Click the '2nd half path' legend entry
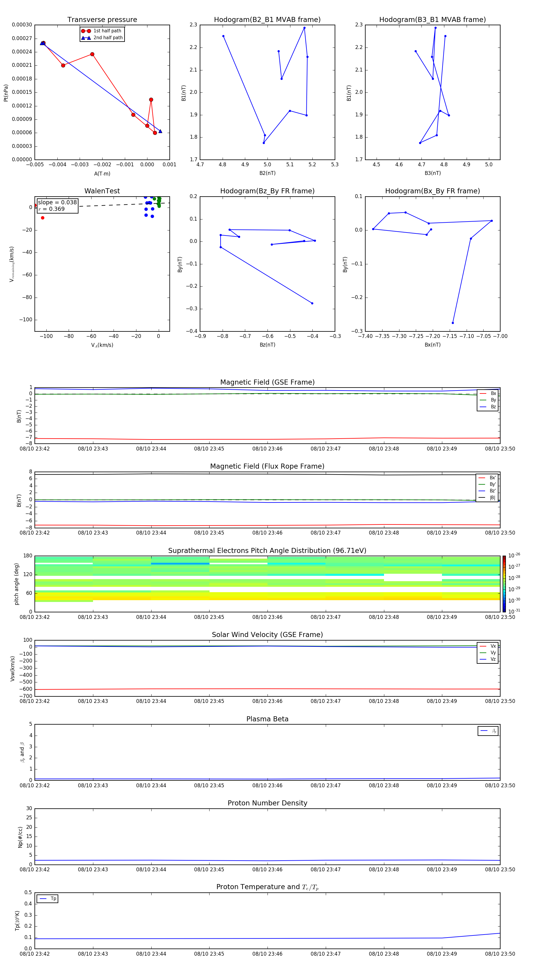 pyautogui.click(x=102, y=38)
